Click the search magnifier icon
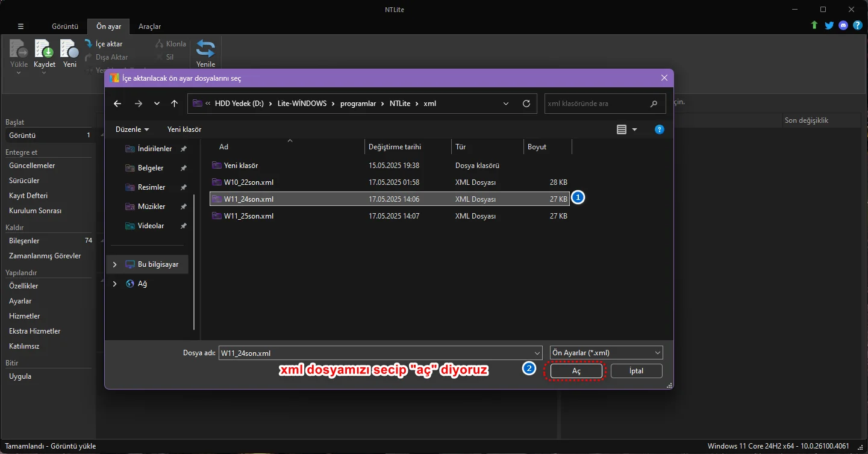The image size is (868, 454). [x=654, y=104]
